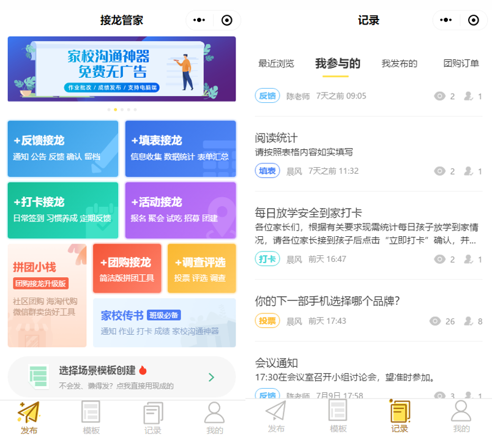Image resolution: width=500 pixels, height=448 pixels.
Task: Create a new +反馈接龙
Action: pyautogui.click(x=63, y=149)
